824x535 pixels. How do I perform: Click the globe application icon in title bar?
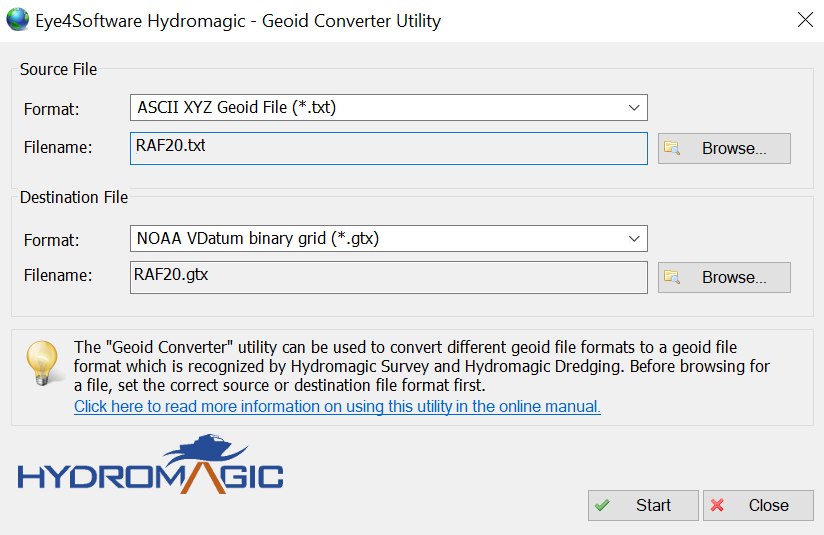pos(18,20)
